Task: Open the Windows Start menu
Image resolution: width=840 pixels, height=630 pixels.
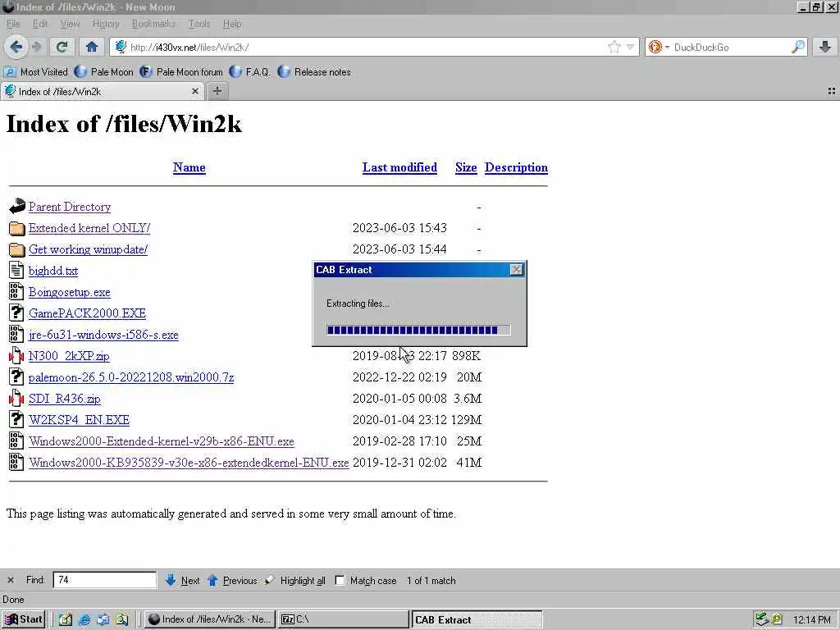Action: (23, 619)
